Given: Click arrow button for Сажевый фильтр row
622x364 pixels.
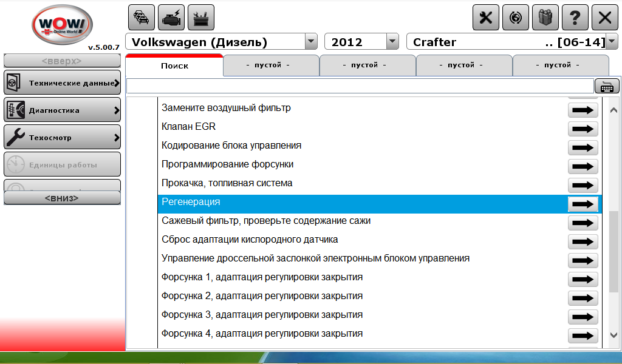Looking at the screenshot, I should tap(583, 223).
